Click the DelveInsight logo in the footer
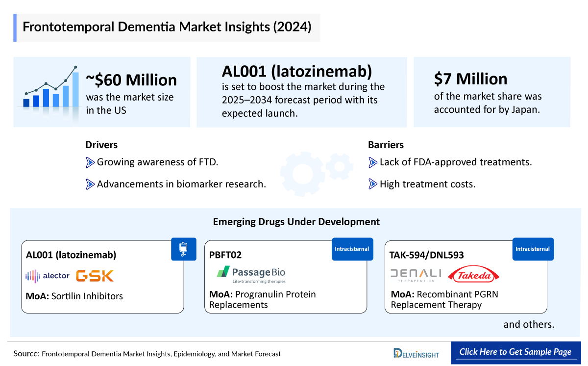The image size is (588, 366). (416, 353)
